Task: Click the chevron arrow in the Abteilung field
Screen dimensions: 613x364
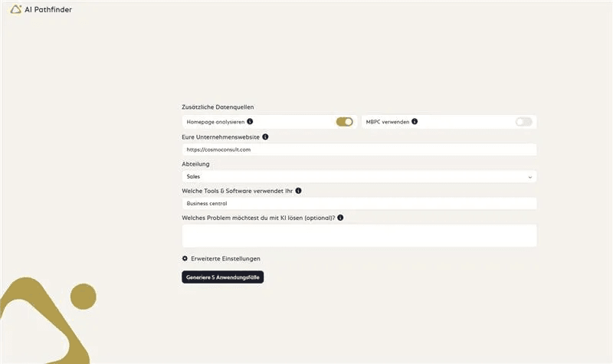Action: [529, 177]
